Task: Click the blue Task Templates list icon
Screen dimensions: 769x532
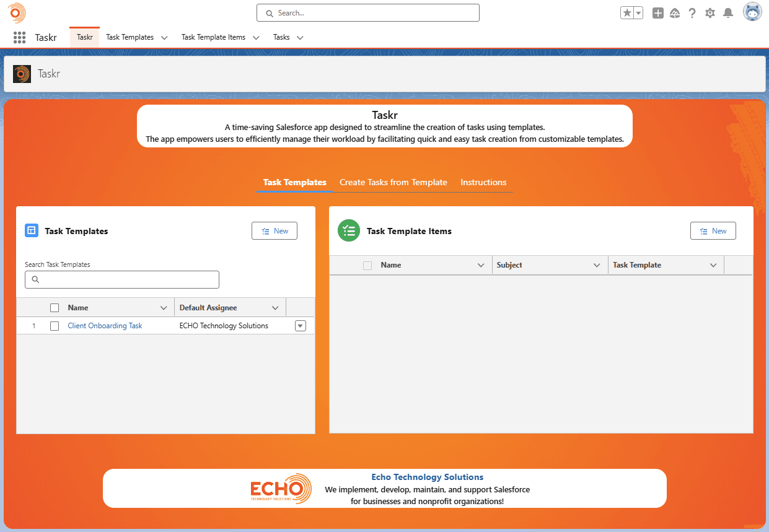Action: coord(32,230)
